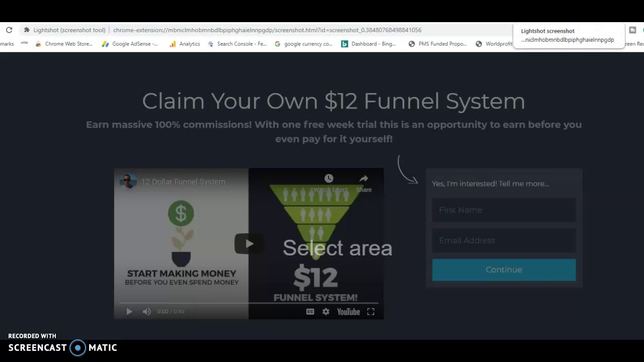Click the YouTube logo in the player
The width and height of the screenshot is (644, 362).
349,312
